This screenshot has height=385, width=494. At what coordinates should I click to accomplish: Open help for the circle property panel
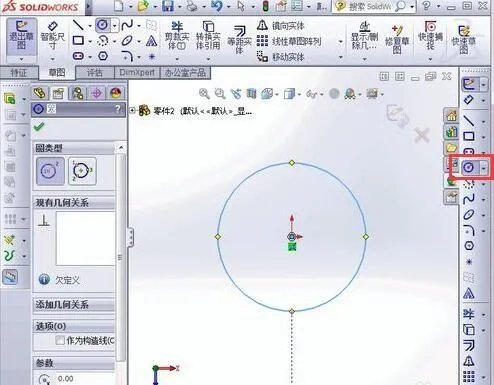click(118, 109)
